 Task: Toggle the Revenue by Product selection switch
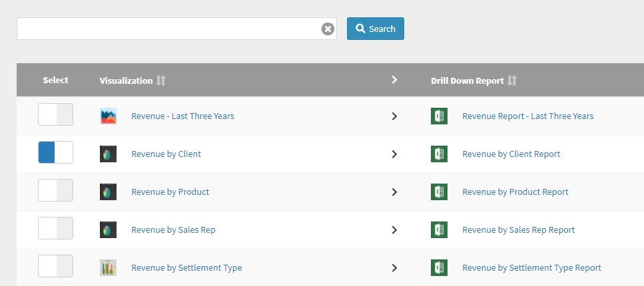(x=55, y=191)
